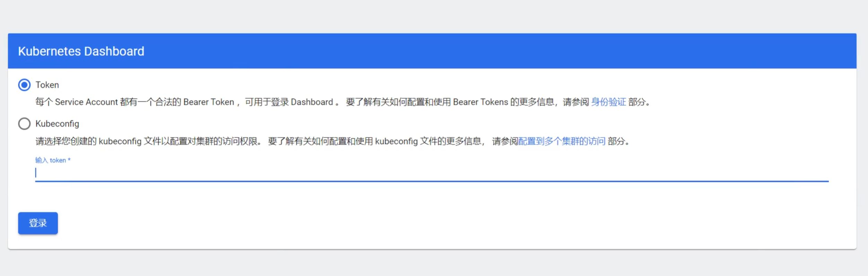Image resolution: width=868 pixels, height=276 pixels.
Task: Click the 输入 token * field label
Action: click(x=53, y=160)
